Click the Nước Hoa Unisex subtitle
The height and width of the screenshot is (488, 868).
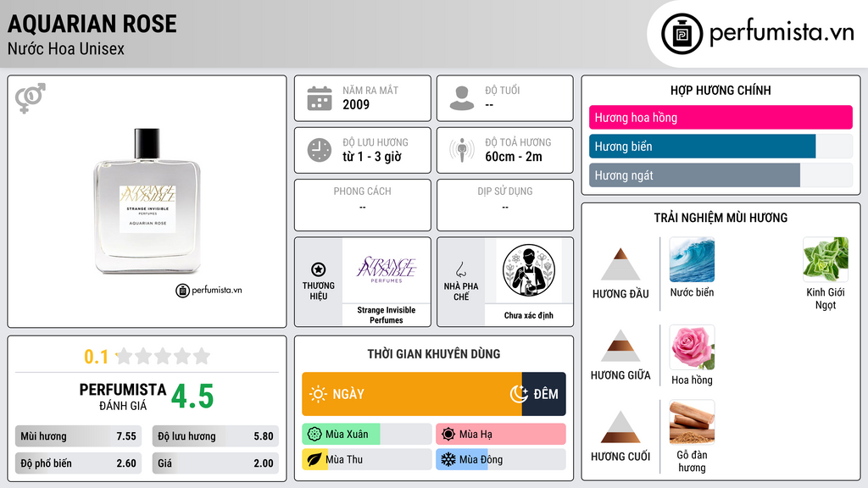(x=66, y=49)
